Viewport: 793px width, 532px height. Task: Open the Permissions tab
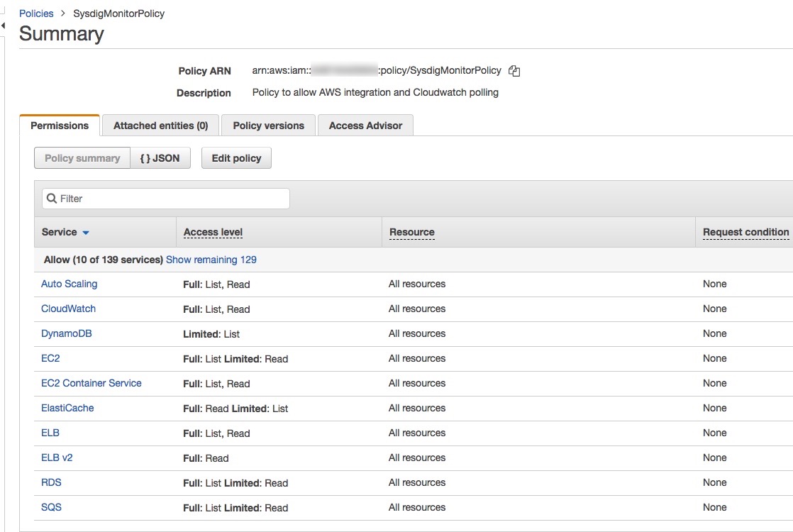click(x=60, y=126)
